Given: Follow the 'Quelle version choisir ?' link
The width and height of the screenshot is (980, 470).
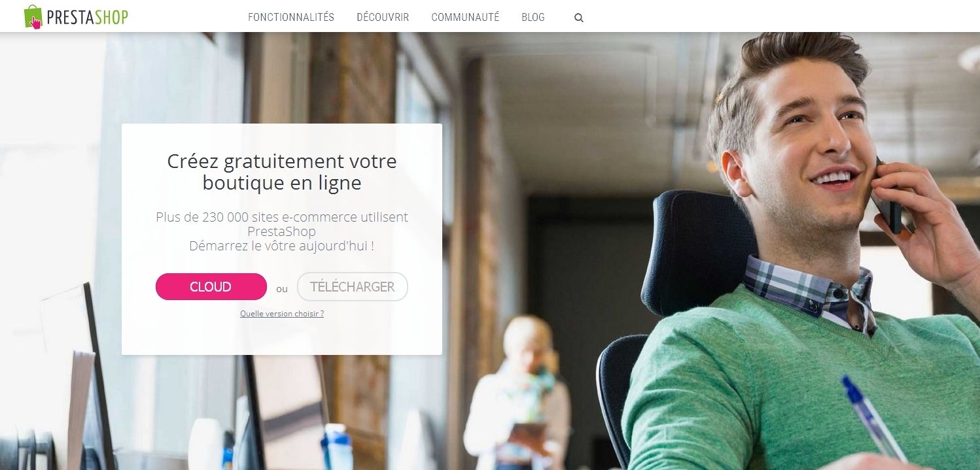Looking at the screenshot, I should [282, 314].
